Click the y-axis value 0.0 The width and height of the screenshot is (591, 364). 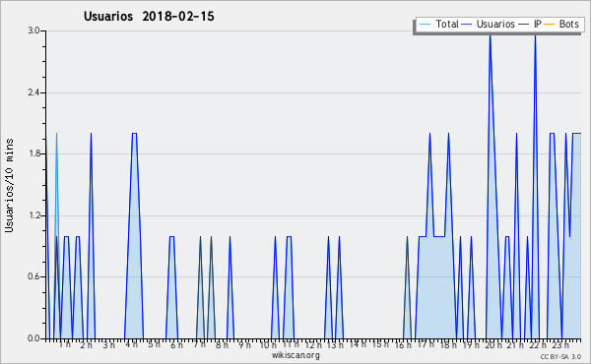[33, 338]
